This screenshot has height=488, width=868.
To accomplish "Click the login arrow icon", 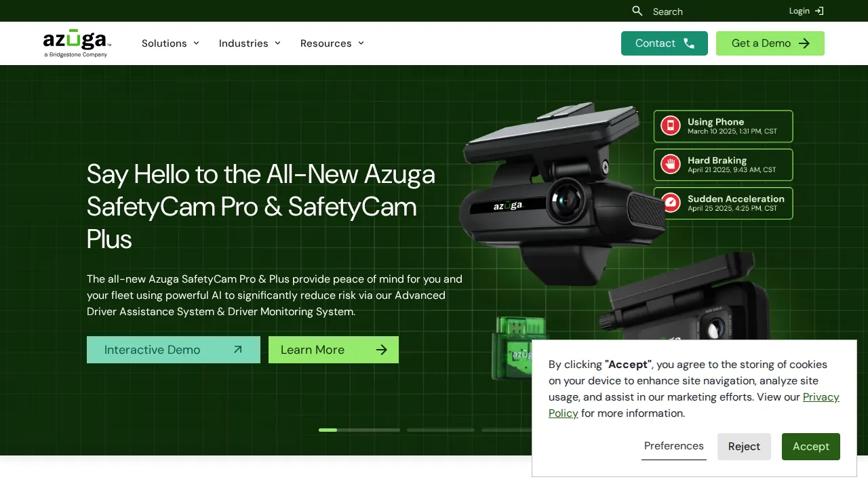I will pos(819,11).
